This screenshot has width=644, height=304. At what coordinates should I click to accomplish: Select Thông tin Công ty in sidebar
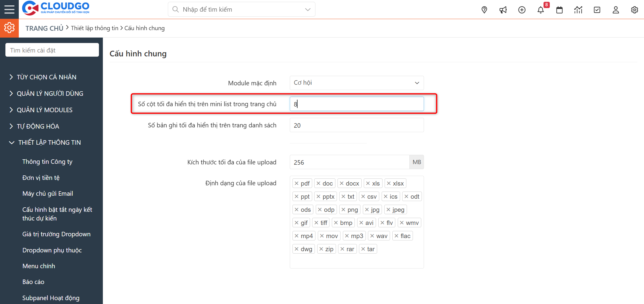click(47, 161)
